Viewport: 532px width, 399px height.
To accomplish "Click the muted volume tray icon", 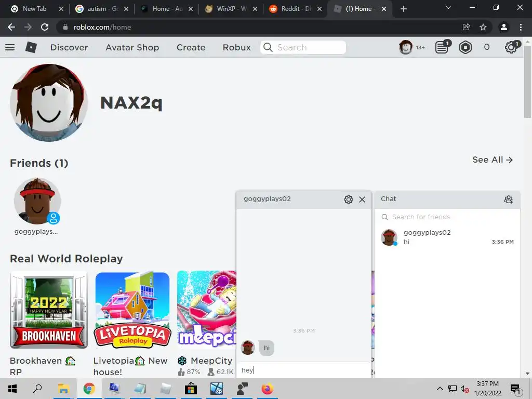I will 464,389.
